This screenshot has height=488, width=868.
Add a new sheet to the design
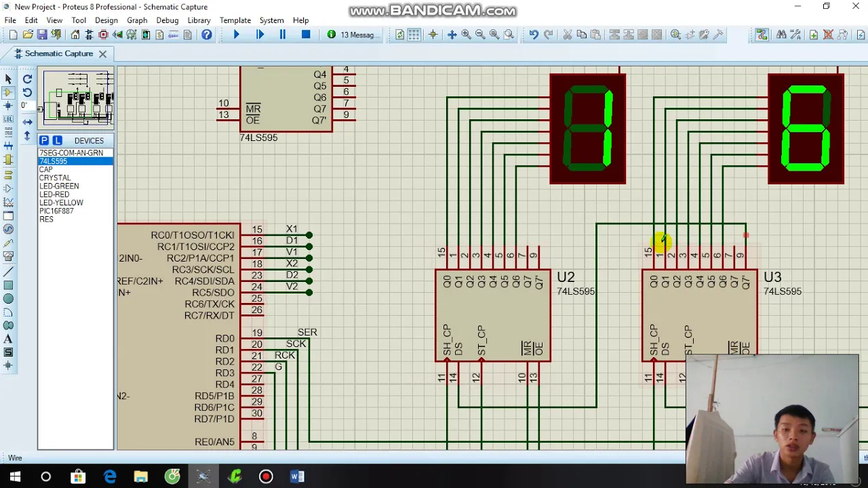pos(814,35)
